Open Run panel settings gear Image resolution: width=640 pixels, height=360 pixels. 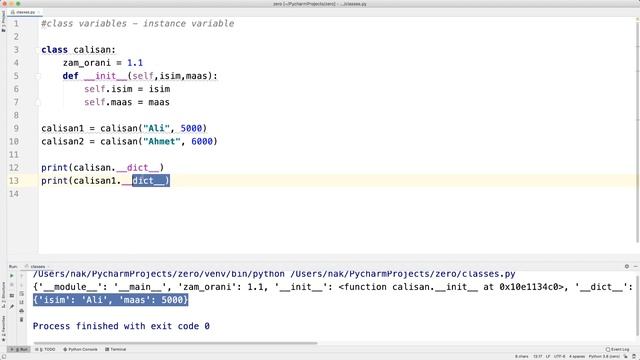(x=627, y=266)
